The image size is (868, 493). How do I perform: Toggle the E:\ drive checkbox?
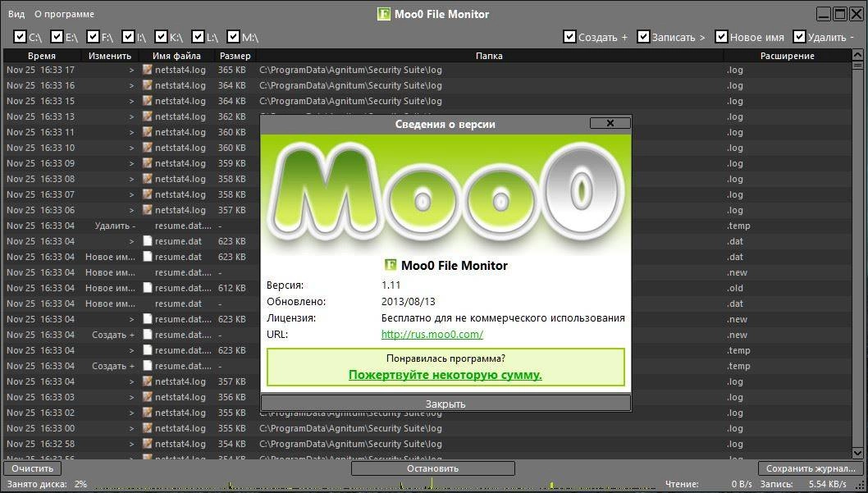point(57,37)
